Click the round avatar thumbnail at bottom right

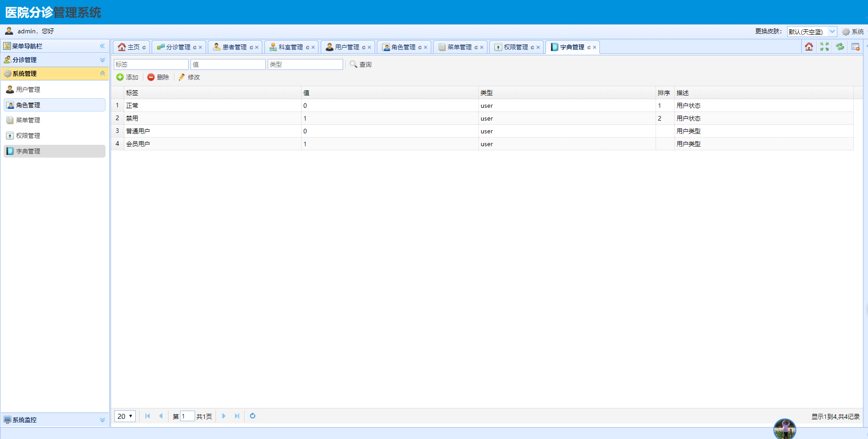[785, 429]
